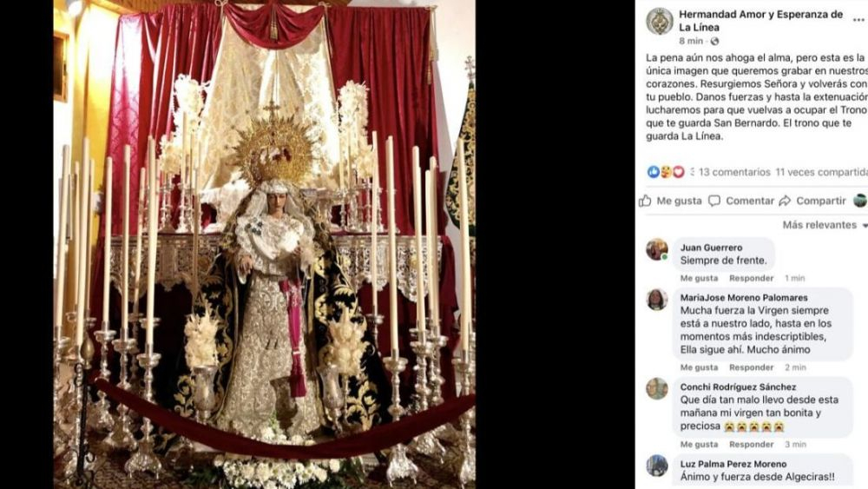Open Hermandad Amor y Esperanza profile picture
The image size is (868, 489).
click(660, 21)
